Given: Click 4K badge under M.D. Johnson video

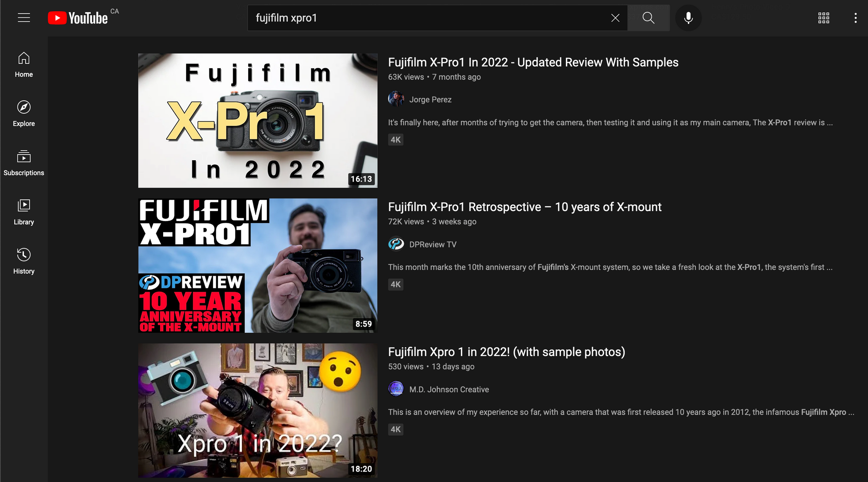Looking at the screenshot, I should point(396,429).
